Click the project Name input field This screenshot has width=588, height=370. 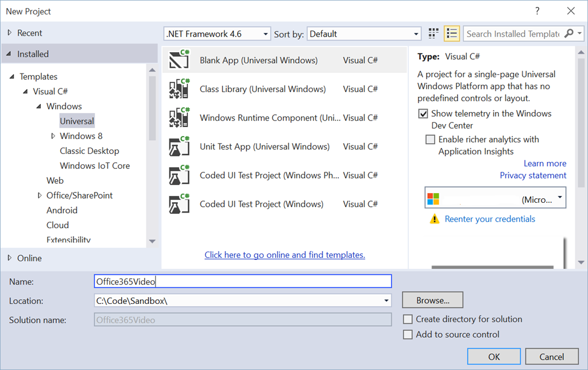[243, 282]
